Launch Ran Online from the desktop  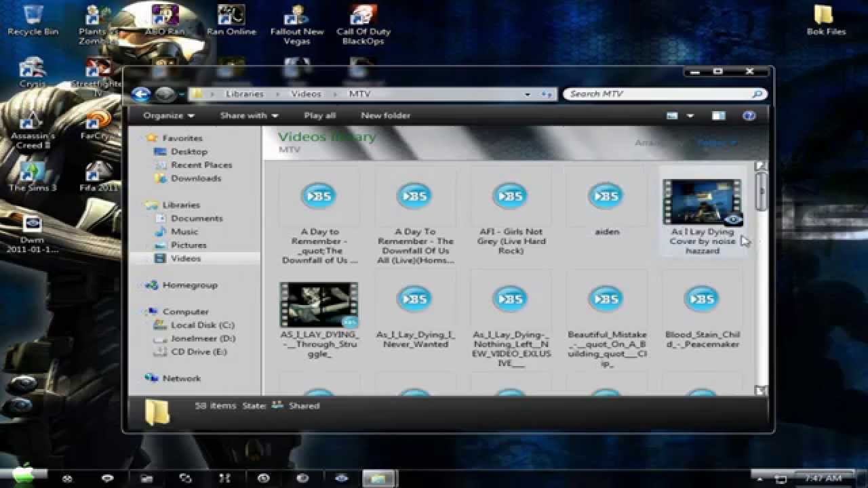(x=231, y=20)
